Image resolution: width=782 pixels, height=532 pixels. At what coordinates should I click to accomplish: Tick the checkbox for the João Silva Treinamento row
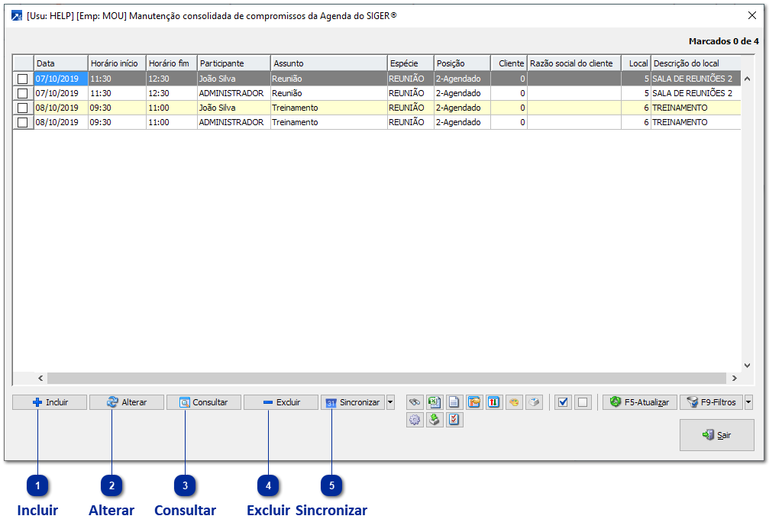[x=22, y=108]
